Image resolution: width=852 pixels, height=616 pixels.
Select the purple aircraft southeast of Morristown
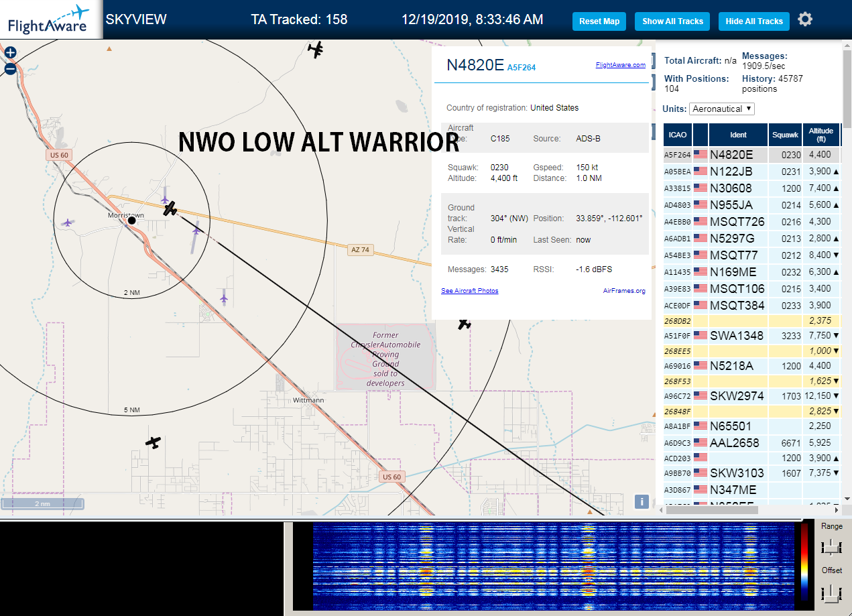pyautogui.click(x=196, y=231)
